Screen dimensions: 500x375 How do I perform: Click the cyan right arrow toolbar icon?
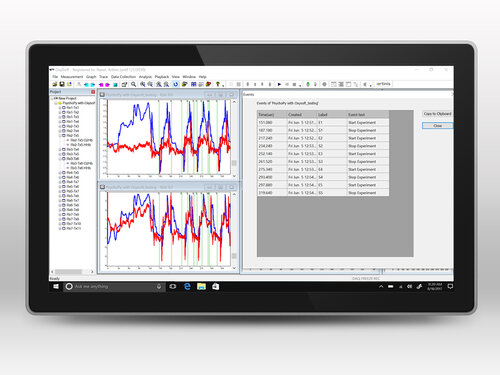tap(93, 84)
